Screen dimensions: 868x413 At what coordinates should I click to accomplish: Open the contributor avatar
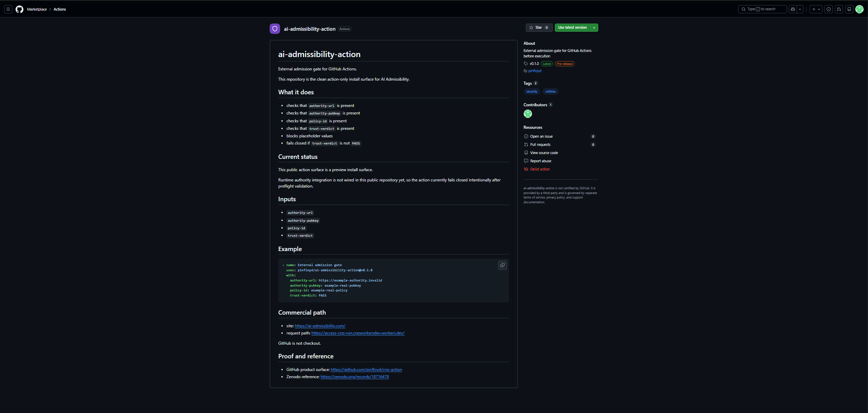[528, 114]
